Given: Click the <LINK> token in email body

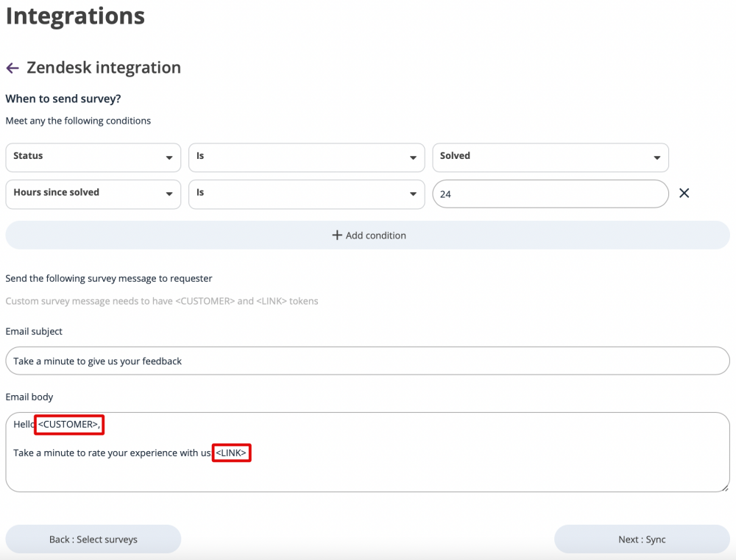Looking at the screenshot, I should point(232,453).
